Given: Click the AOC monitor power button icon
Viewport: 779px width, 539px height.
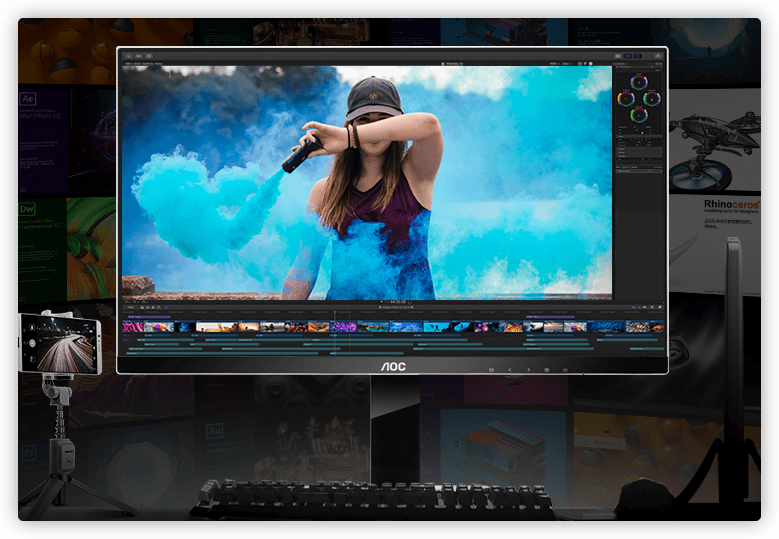Looking at the screenshot, I should tap(565, 370).
